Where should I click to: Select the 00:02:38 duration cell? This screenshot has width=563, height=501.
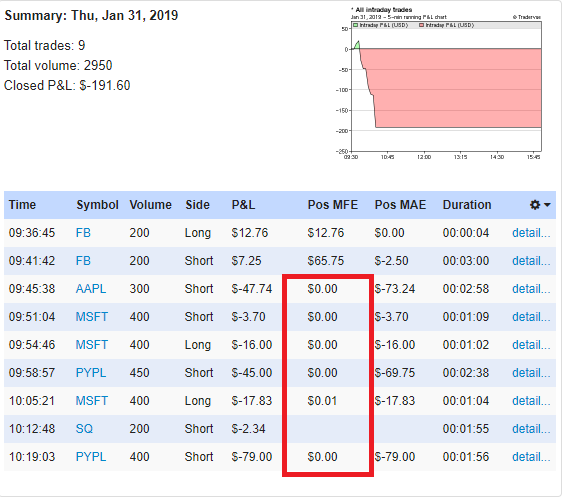pos(466,373)
